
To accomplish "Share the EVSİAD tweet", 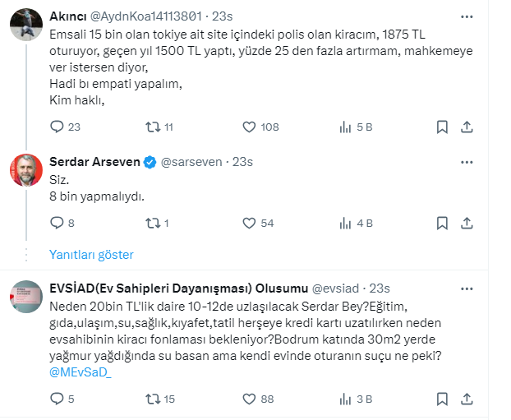I will pos(467,399).
